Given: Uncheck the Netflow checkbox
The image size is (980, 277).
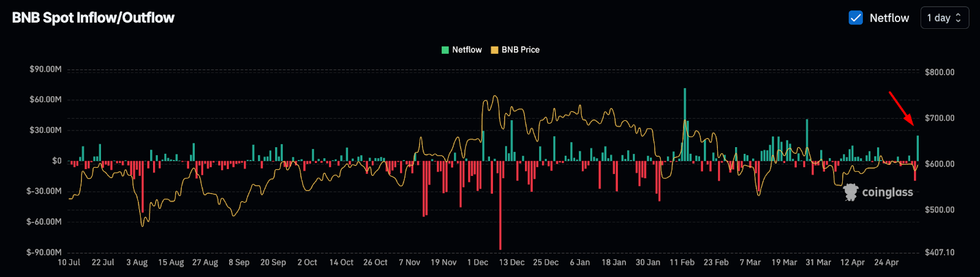Looking at the screenshot, I should pyautogui.click(x=856, y=18).
